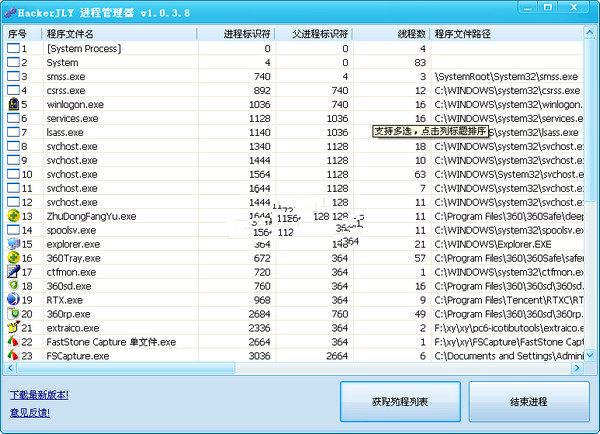600x434 pixels.
Task: Open the 下载最新版本! link
Action: (x=40, y=395)
